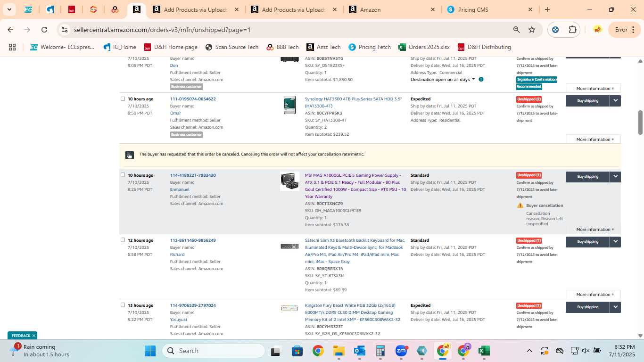Open Microsoft Store from the taskbar
Viewport: 644px width, 362px height.
[297, 351]
